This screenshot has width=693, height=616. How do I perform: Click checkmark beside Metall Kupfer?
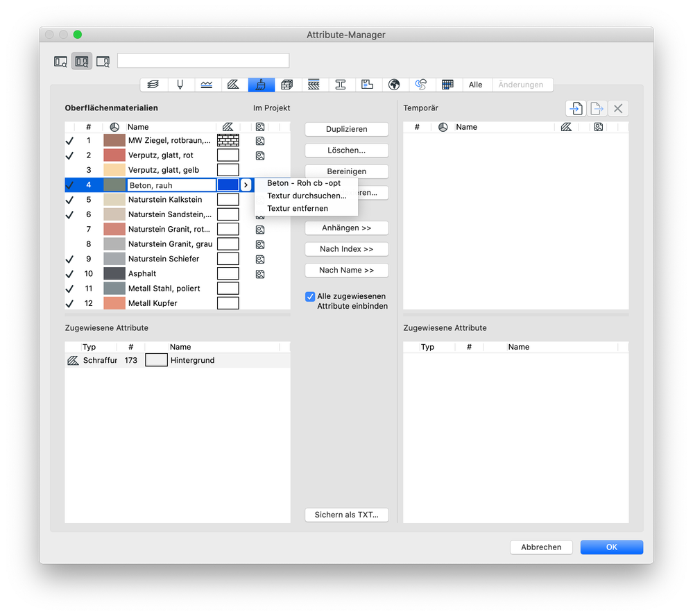[x=69, y=304]
